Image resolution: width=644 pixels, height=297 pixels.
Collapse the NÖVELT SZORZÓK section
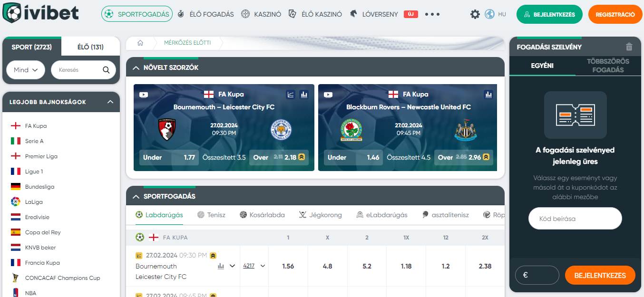135,67
